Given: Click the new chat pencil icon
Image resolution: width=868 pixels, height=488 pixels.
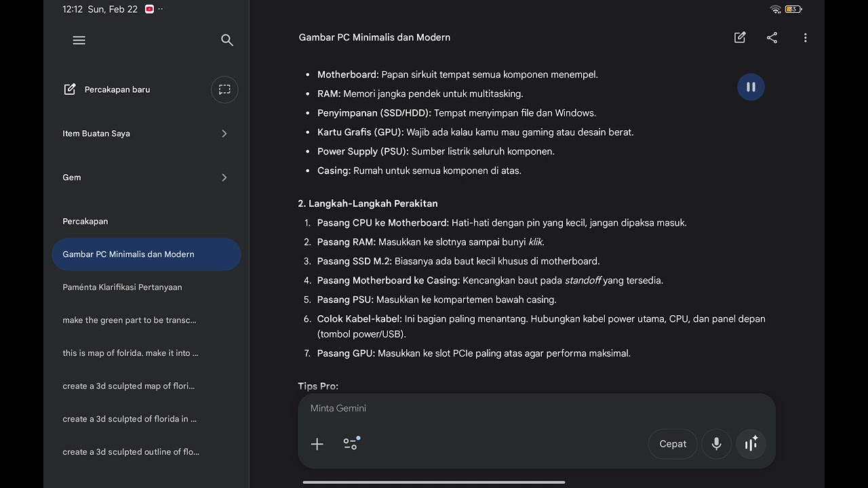Looking at the screenshot, I should click(70, 89).
